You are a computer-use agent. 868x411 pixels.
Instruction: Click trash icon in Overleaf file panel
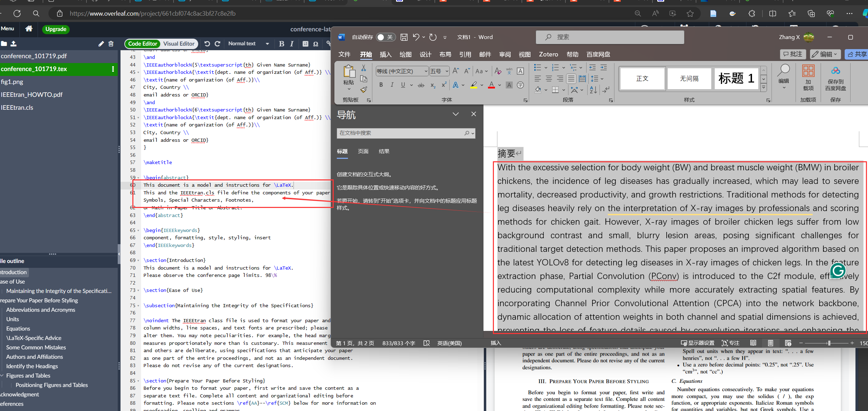[111, 44]
